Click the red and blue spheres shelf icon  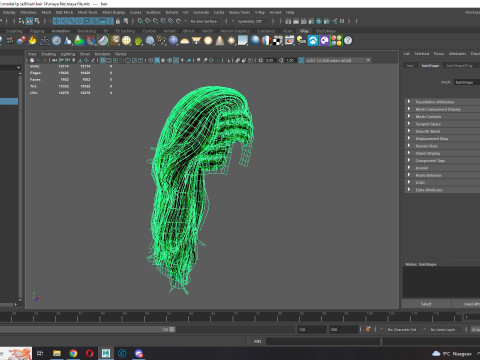[x=21, y=41]
